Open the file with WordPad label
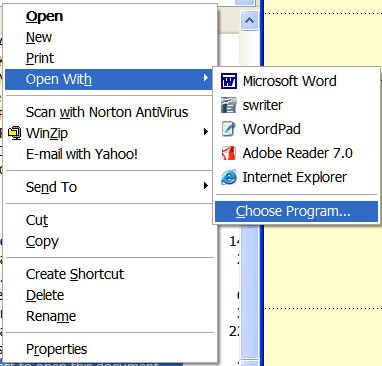This screenshot has height=366, width=382. 272,129
